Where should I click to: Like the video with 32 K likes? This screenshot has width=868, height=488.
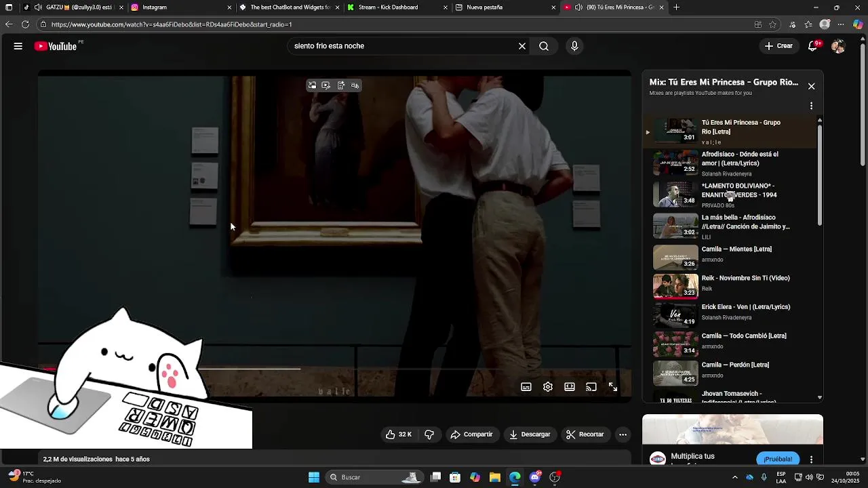coord(399,434)
